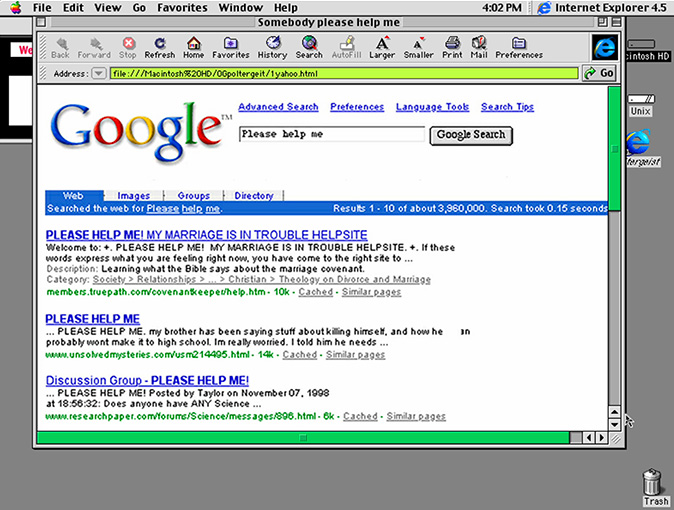Screen dimensions: 674x510
Task: Click the Print toolbar icon
Action: click(452, 46)
